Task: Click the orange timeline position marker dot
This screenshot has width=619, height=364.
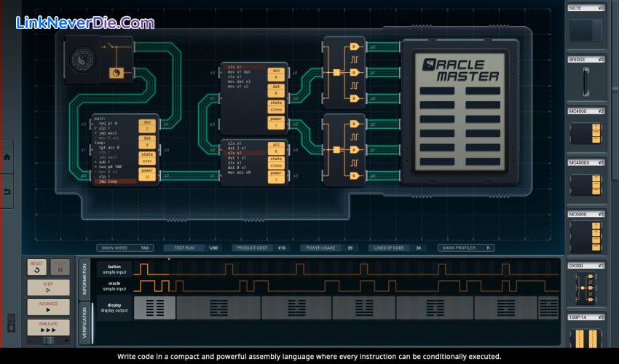Action: (169, 259)
